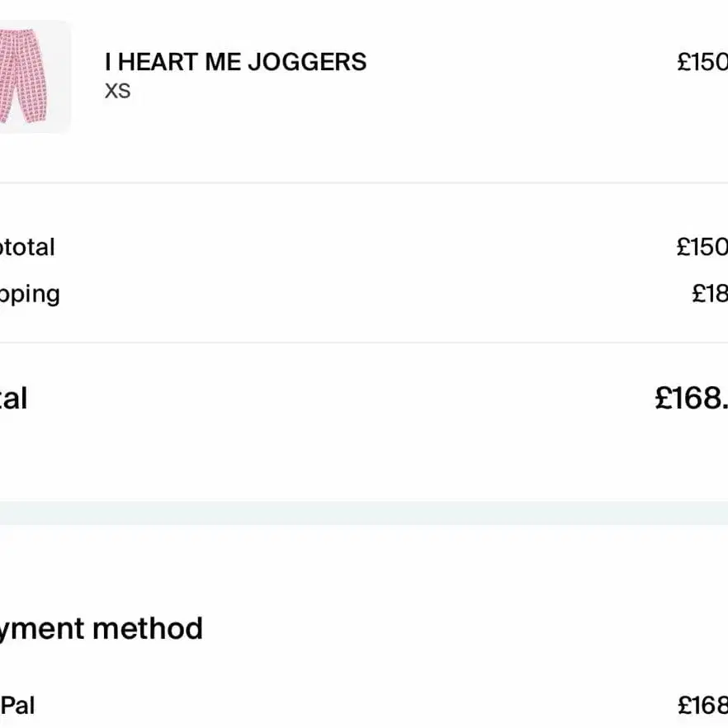Click the subtotal £150 amount
The width and height of the screenshot is (728, 728).
[x=702, y=247]
